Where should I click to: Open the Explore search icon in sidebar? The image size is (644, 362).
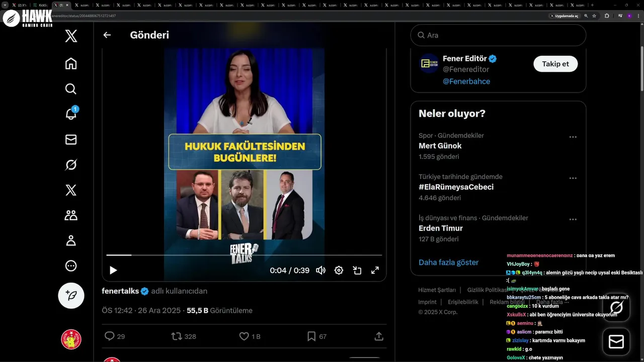tap(71, 89)
